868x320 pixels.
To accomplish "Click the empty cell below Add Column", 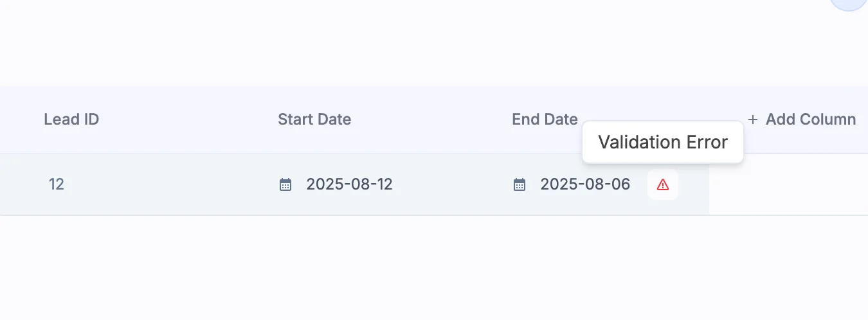I will pyautogui.click(x=788, y=185).
